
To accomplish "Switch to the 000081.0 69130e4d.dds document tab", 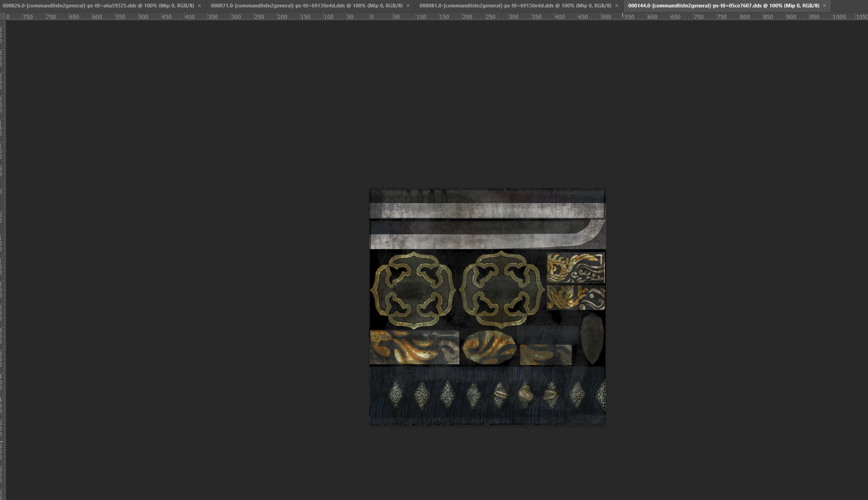I will (x=515, y=6).
